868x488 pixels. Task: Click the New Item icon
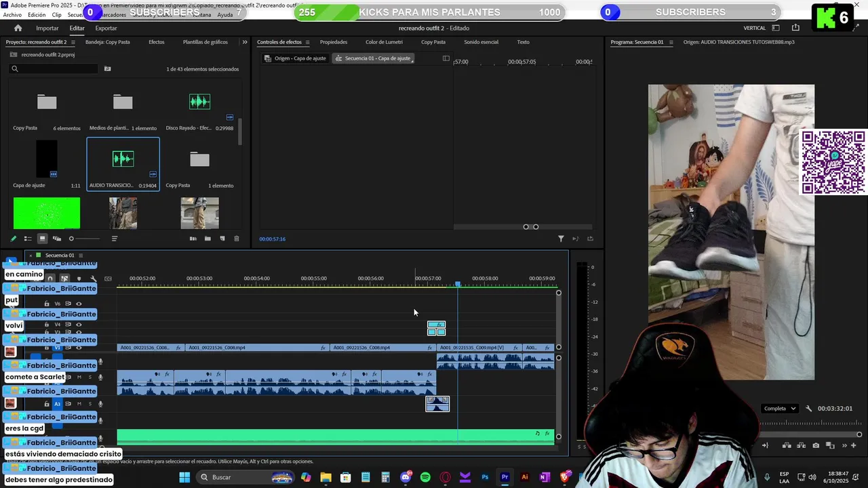[222, 239]
